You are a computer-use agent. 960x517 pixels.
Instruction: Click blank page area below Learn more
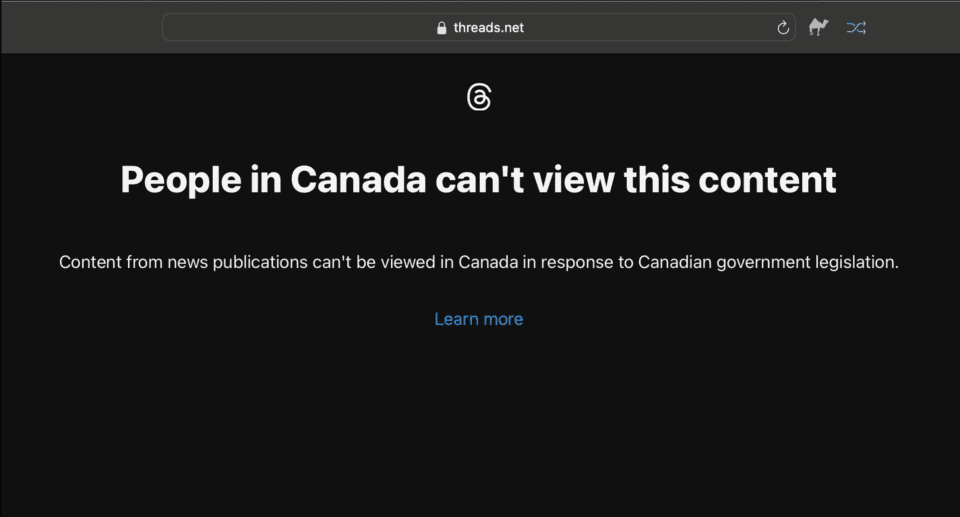[x=478, y=420]
